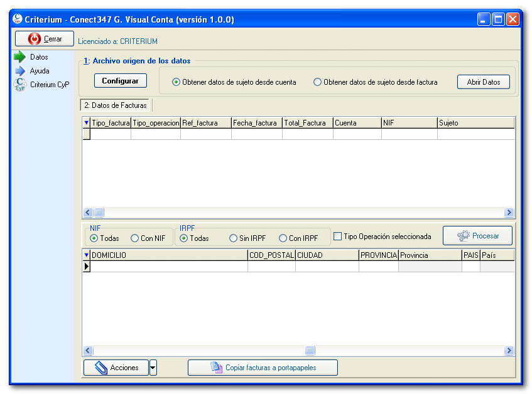532x394 pixels.
Task: Open filter arrow beside DOMICILIO header
Action: 87,255
